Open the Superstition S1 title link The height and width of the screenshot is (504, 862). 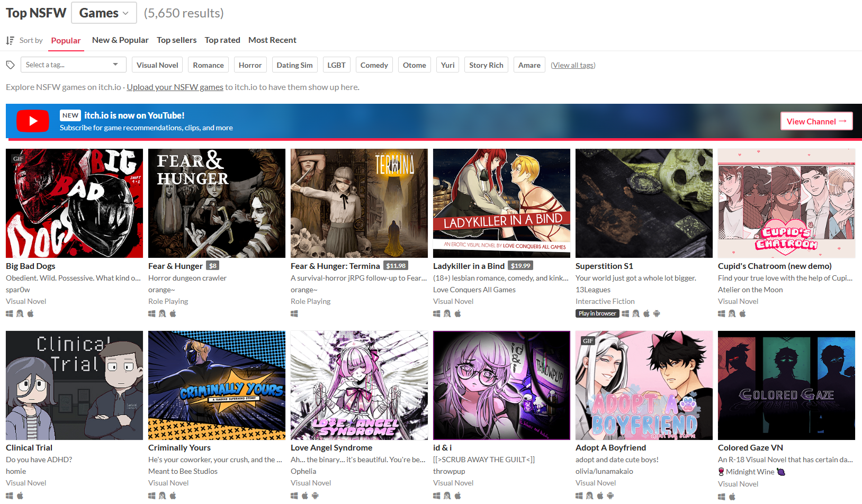coord(604,266)
